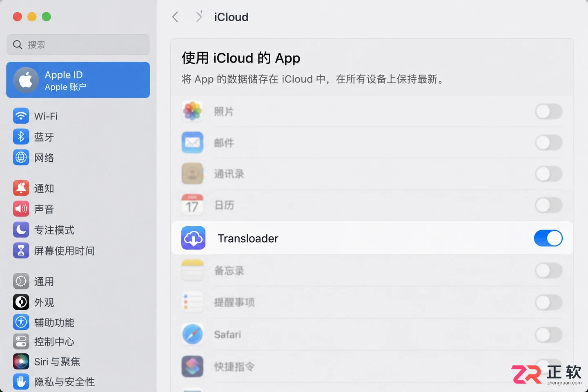Click the 通讯录 row label
588x392 pixels.
[x=229, y=174]
